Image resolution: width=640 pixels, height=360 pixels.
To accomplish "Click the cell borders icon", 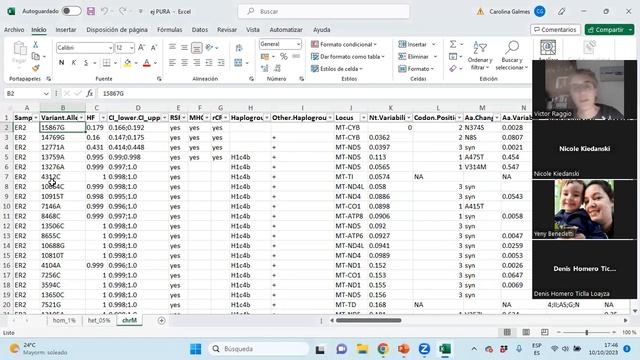I will coord(107,62).
